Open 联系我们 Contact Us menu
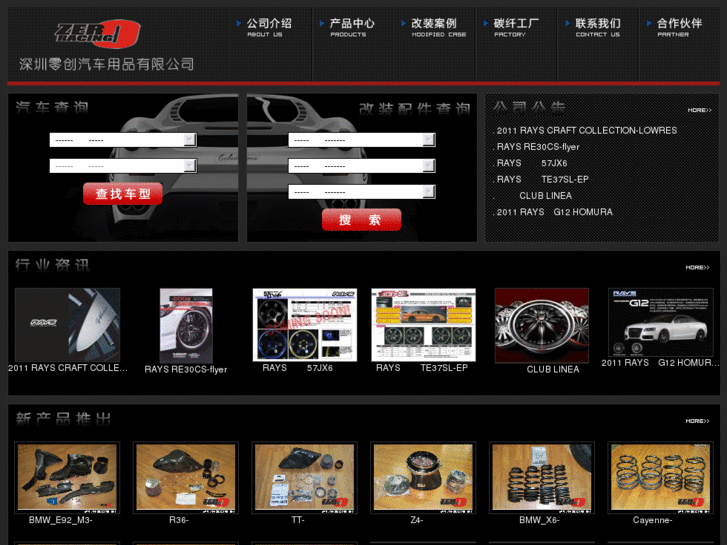Image resolution: width=727 pixels, height=545 pixels. [598, 27]
